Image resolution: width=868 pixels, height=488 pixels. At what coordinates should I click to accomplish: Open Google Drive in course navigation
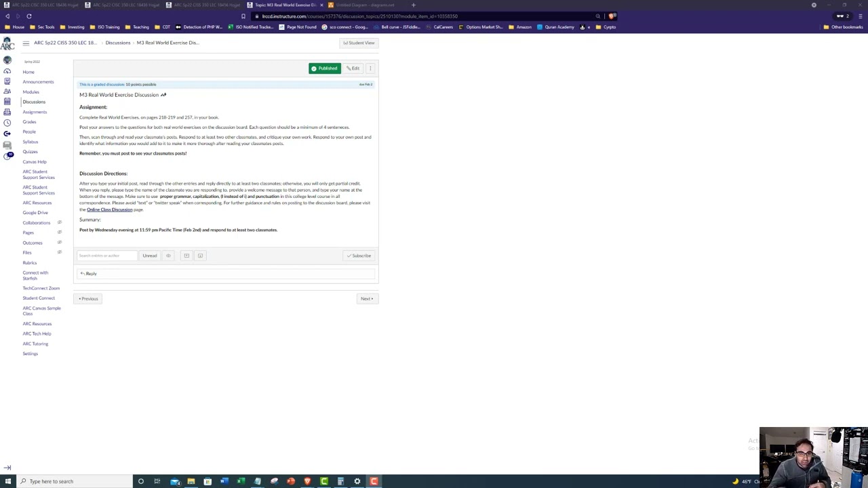tap(35, 213)
